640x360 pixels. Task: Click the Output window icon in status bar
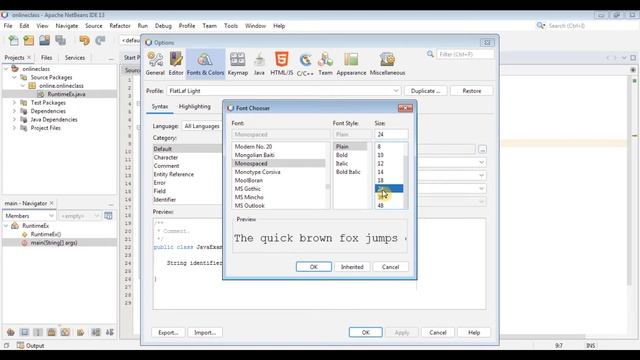21,345
